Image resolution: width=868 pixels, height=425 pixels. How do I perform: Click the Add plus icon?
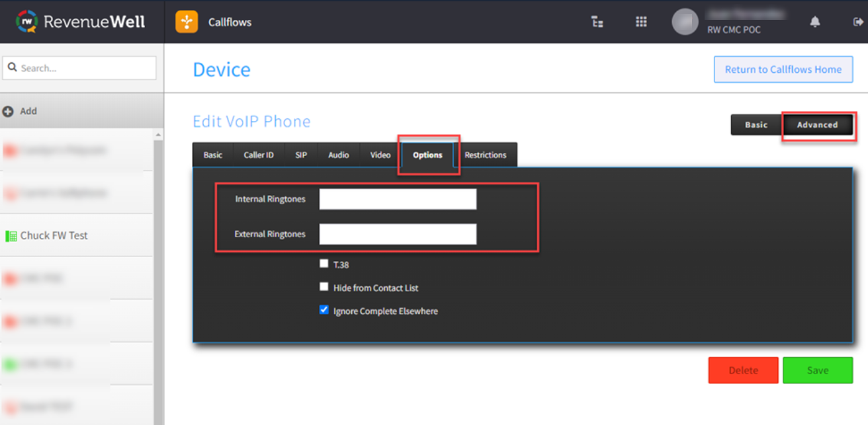pyautogui.click(x=8, y=112)
